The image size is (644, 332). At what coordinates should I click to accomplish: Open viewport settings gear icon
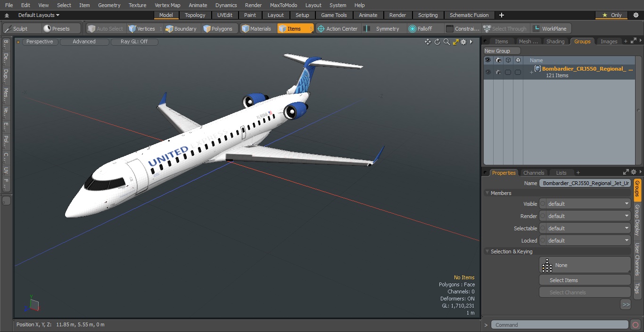tap(463, 42)
